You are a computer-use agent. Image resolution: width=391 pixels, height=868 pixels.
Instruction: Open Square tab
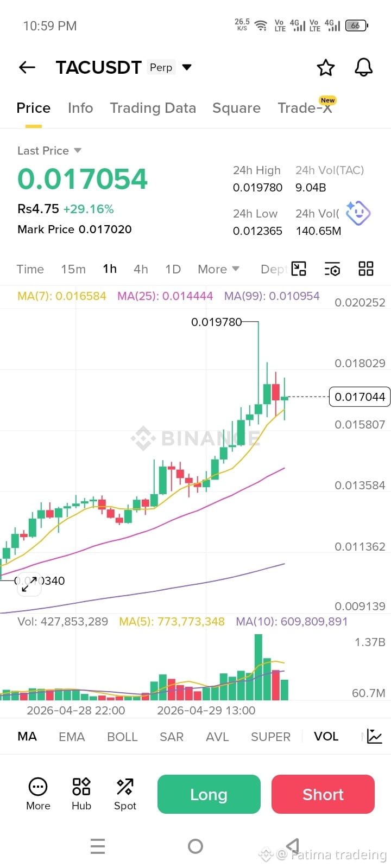[236, 108]
